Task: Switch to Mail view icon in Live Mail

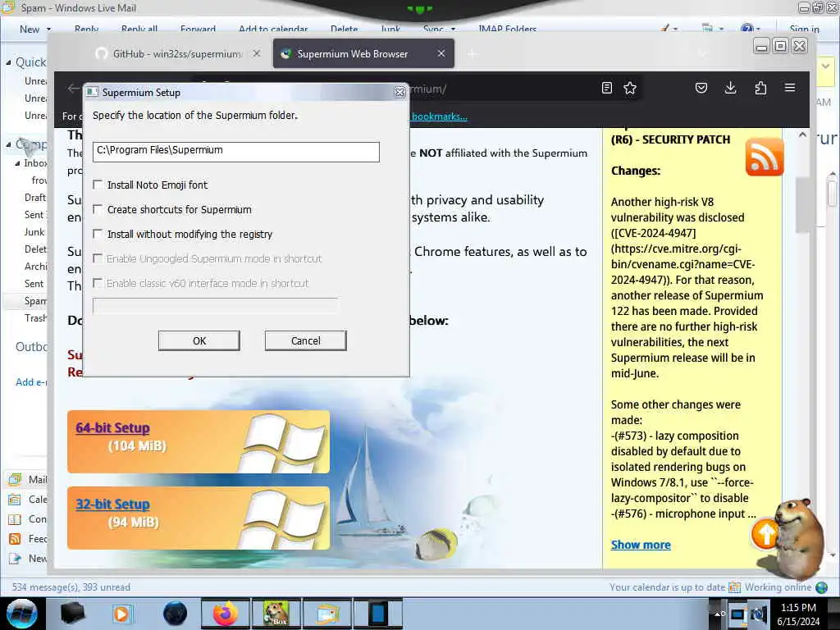Action: tap(15, 479)
